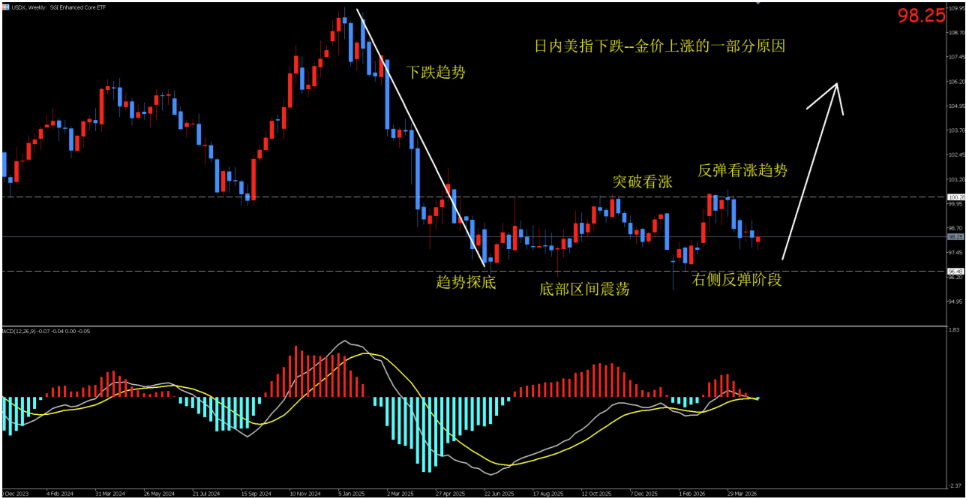The image size is (966, 498).
Task: Click the 27 Apr 2025 date label
Action: pyautogui.click(x=449, y=494)
